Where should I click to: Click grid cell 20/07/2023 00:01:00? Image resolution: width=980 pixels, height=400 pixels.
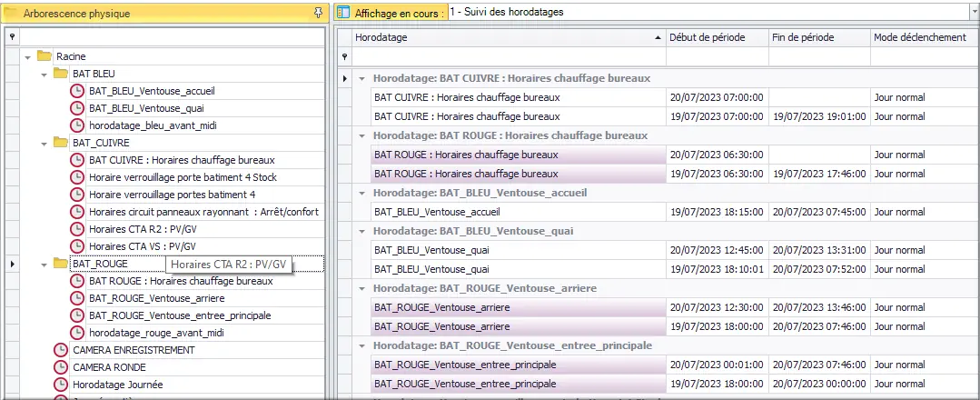pos(717,365)
